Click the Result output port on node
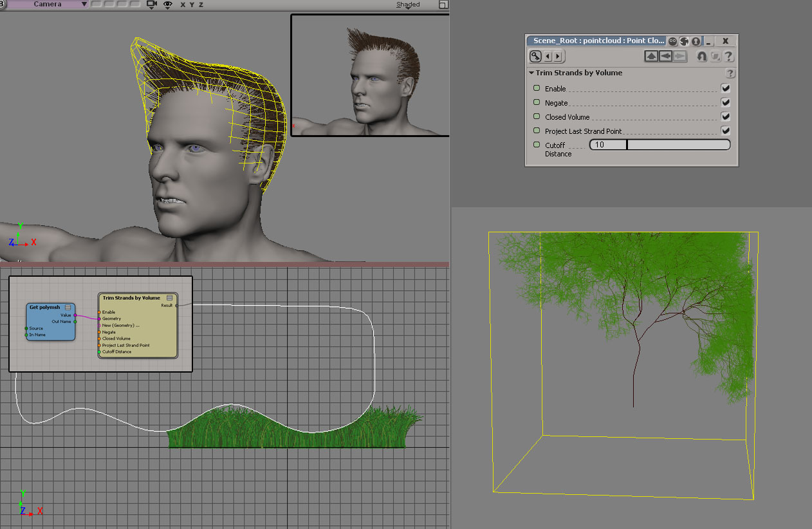Image resolution: width=812 pixels, height=529 pixels. coord(177,306)
